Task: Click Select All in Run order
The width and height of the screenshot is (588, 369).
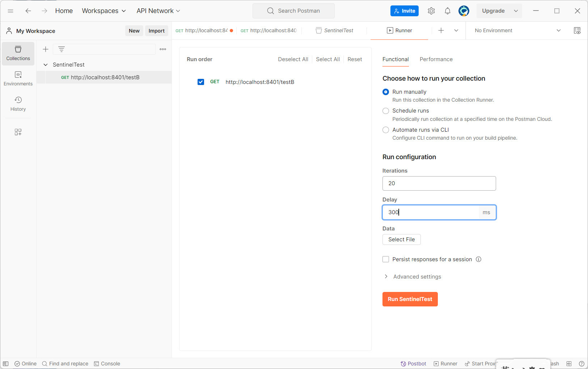Action: coord(328,59)
